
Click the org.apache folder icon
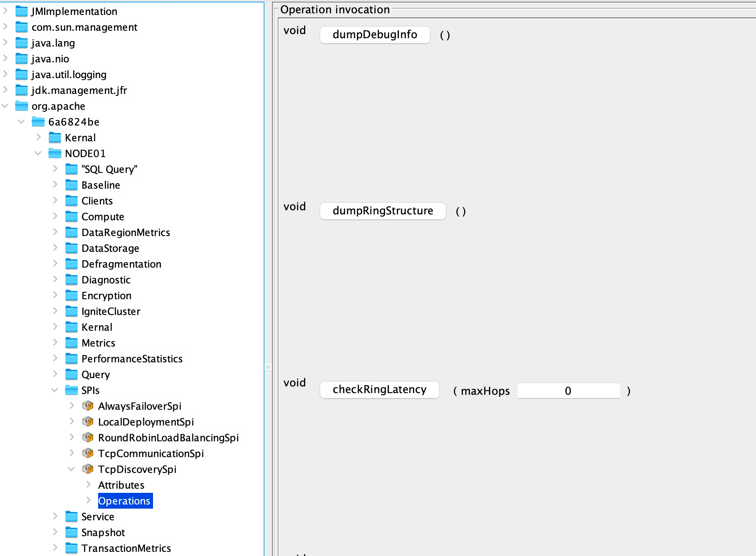coord(21,106)
